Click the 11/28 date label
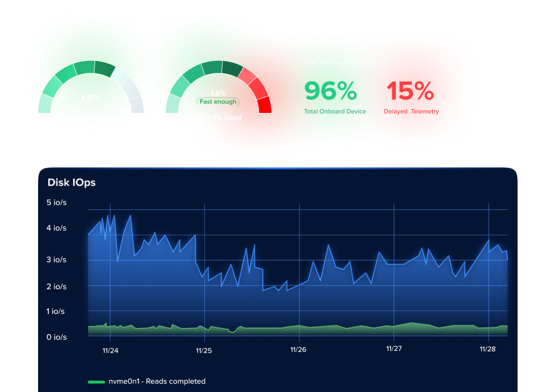The width and height of the screenshot is (556, 392). click(x=487, y=349)
